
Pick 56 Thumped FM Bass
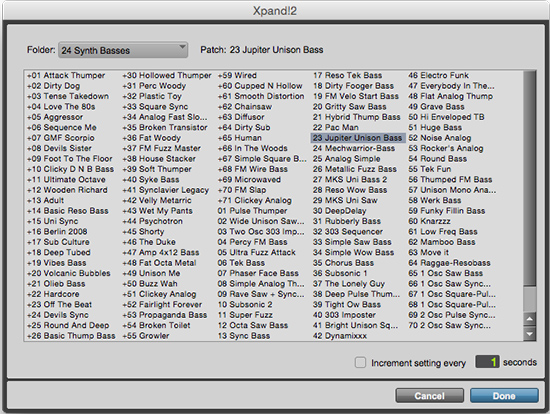tap(450, 180)
